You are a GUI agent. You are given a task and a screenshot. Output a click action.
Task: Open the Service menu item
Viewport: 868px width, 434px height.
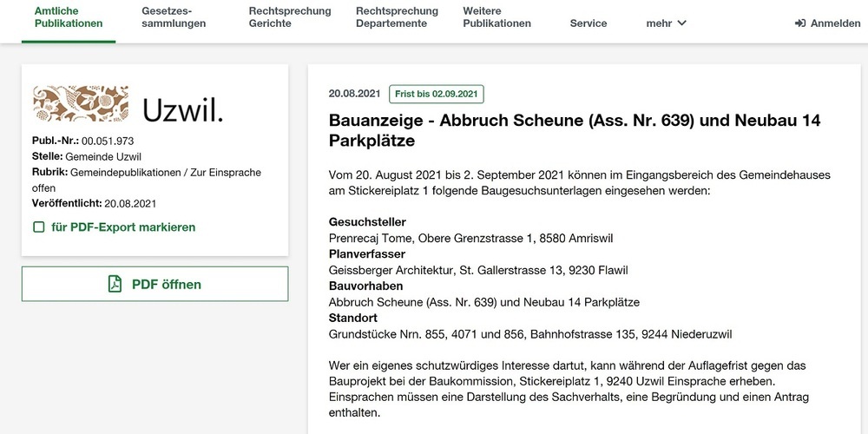[589, 23]
